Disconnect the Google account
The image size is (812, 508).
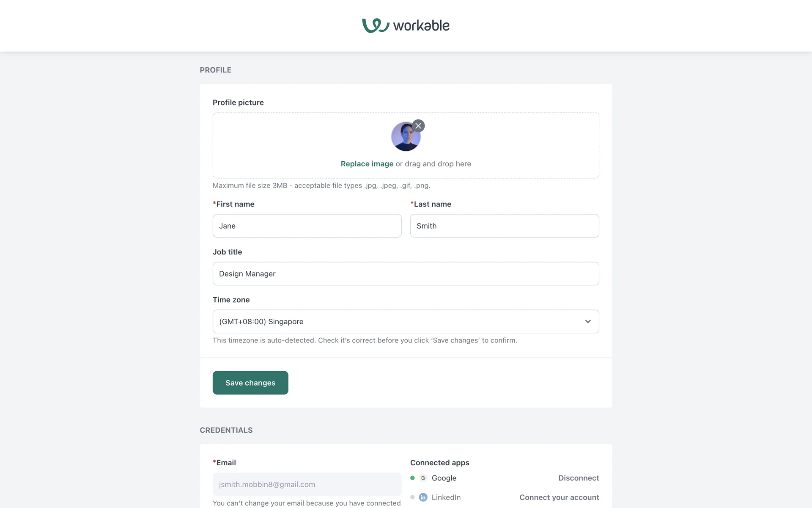(578, 478)
